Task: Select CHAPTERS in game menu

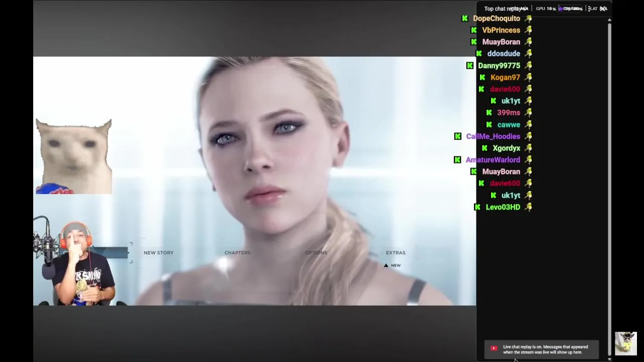Action: [237, 253]
